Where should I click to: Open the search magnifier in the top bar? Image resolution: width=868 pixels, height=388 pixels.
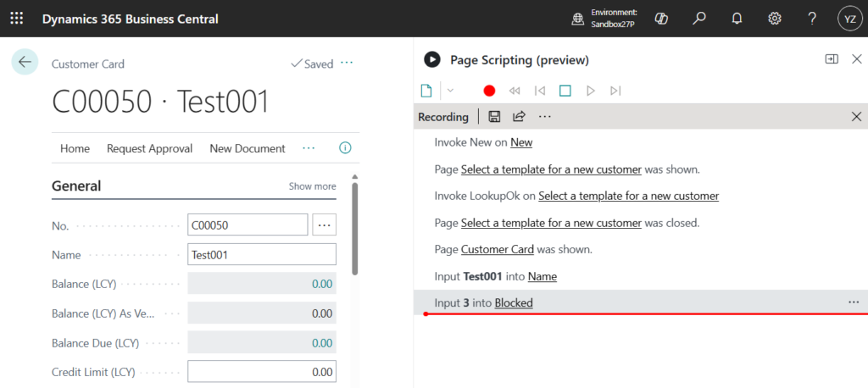click(698, 19)
